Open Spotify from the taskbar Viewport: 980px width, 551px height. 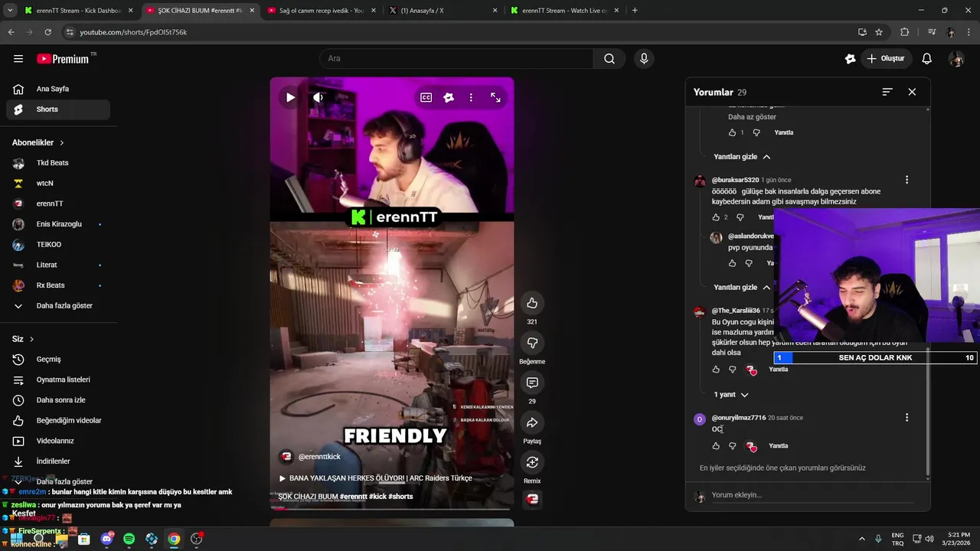[x=129, y=539]
